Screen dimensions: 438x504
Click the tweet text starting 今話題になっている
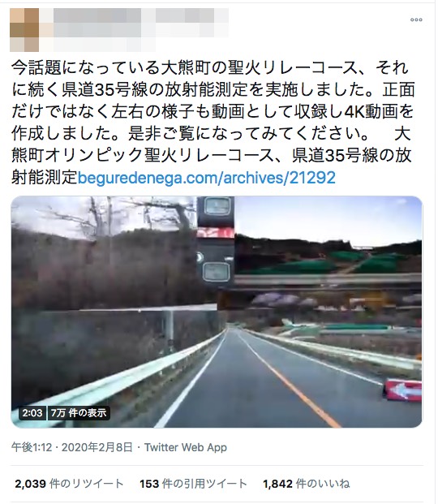pos(213,122)
